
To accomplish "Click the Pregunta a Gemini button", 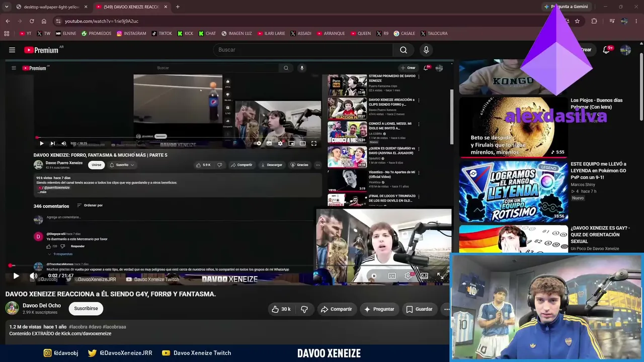I will [x=566, y=7].
